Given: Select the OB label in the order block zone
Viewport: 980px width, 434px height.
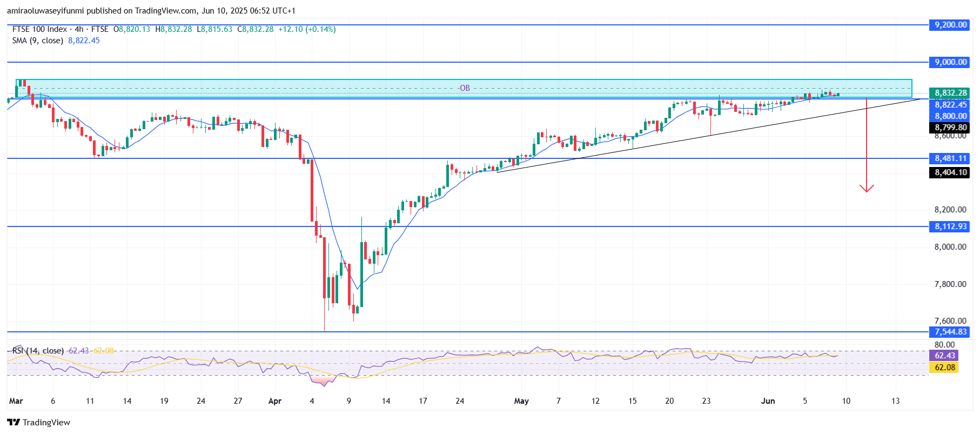Looking at the screenshot, I should coord(464,88).
